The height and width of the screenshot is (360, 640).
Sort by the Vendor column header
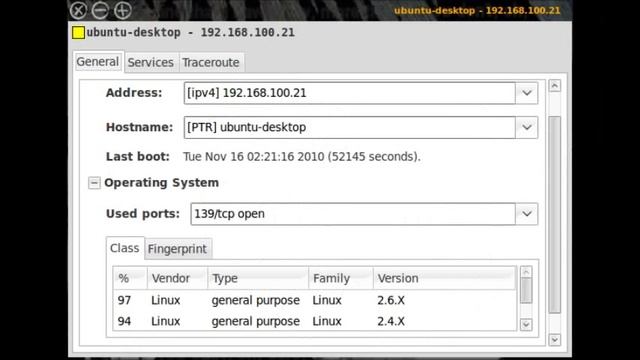[177, 278]
